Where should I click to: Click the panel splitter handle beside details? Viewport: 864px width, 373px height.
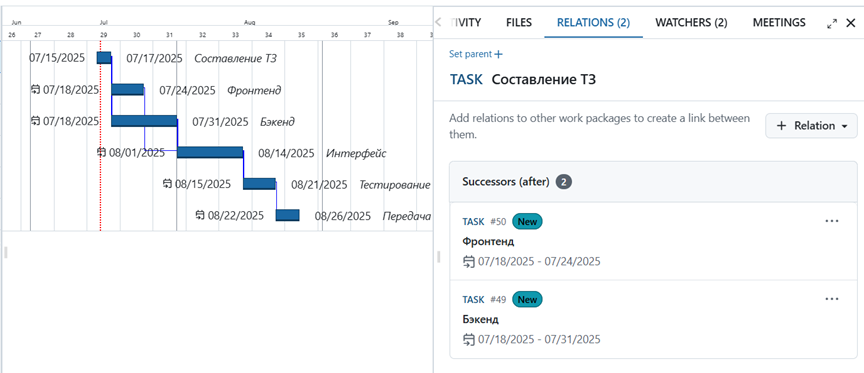click(x=439, y=256)
